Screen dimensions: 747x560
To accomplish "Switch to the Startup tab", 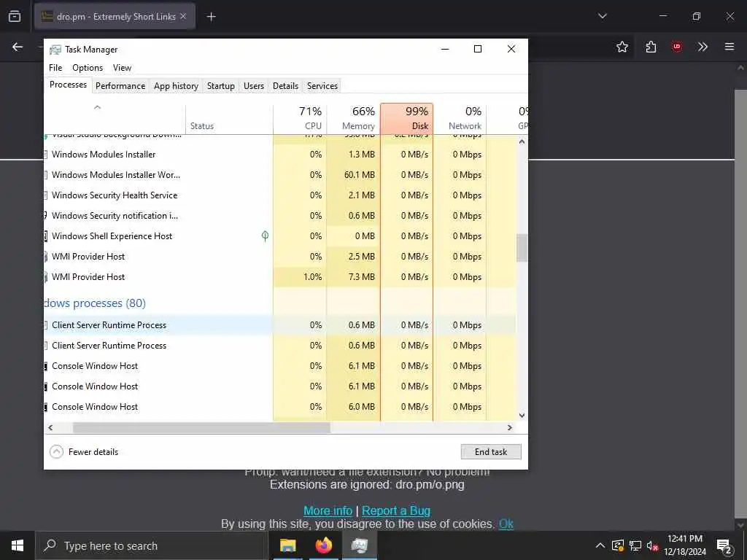I will 220,86.
